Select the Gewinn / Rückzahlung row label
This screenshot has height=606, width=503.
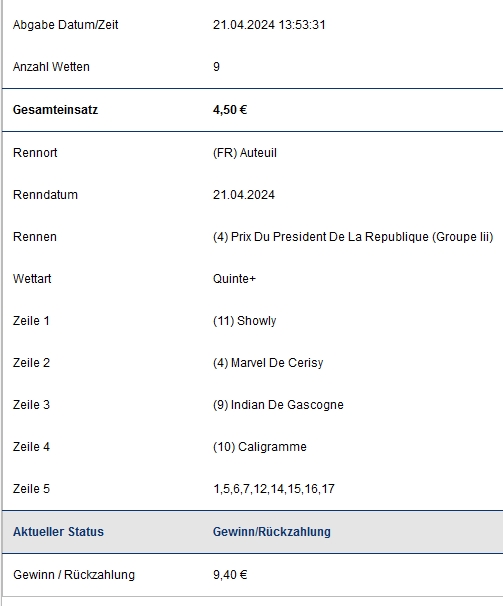tap(74, 575)
